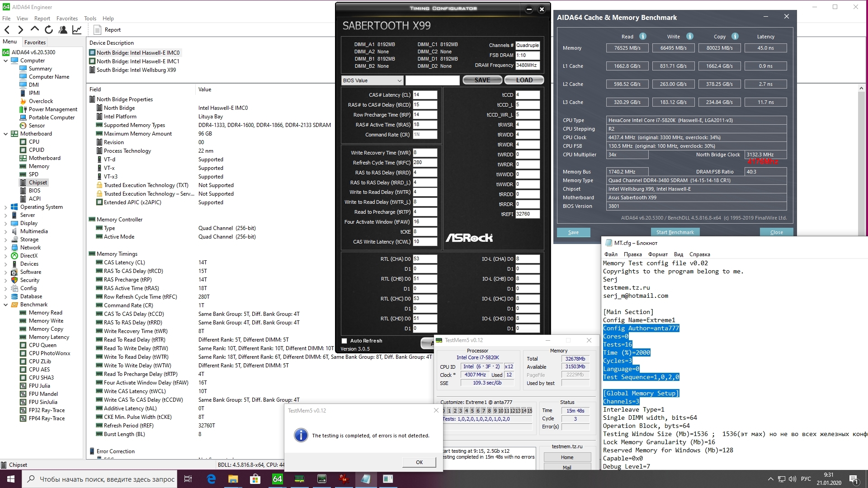Screen dimensions: 868x488
Task: Expand the Operating System tree node
Action: 6,207
